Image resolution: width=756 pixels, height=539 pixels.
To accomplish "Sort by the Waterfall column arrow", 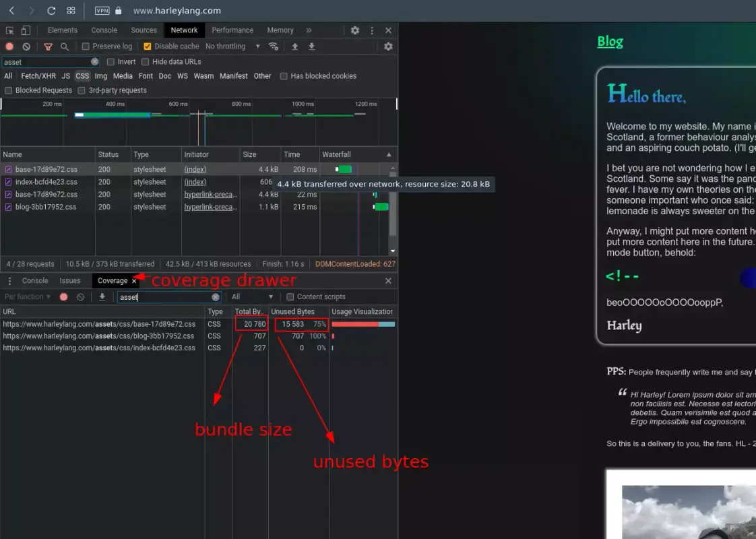I will point(389,155).
